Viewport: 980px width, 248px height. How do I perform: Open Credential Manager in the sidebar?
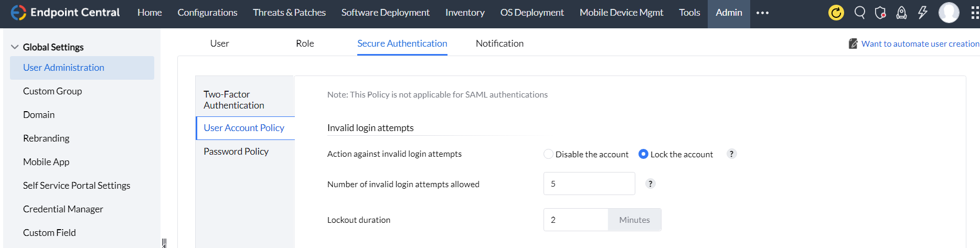[x=63, y=209]
